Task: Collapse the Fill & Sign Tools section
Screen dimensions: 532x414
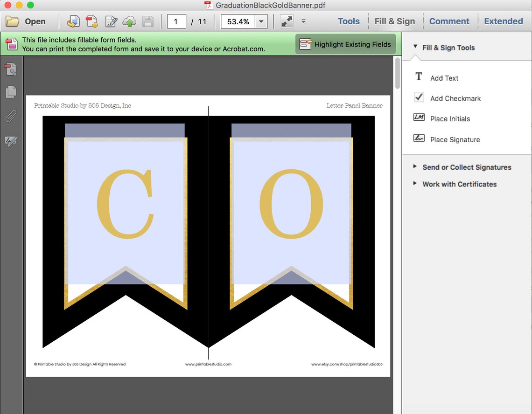Action: pyautogui.click(x=415, y=47)
